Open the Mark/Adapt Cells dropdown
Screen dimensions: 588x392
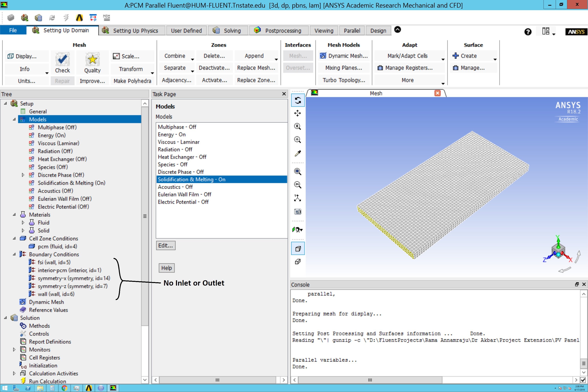(x=443, y=60)
